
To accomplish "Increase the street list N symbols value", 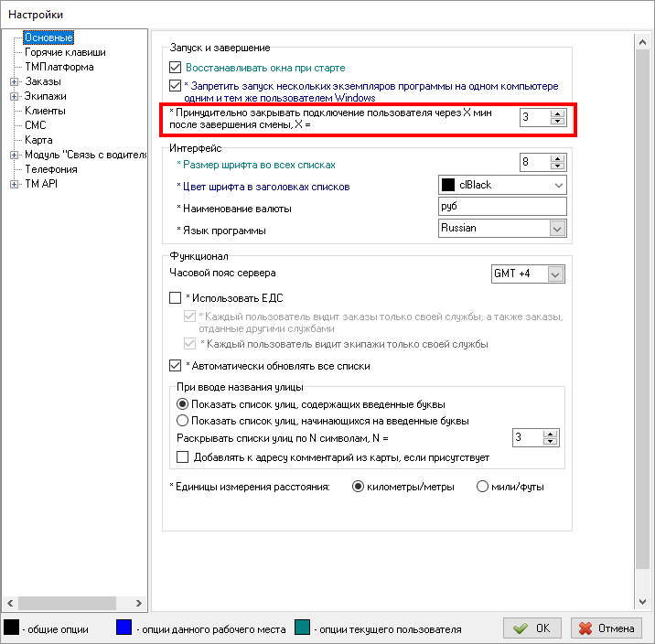I will point(551,434).
